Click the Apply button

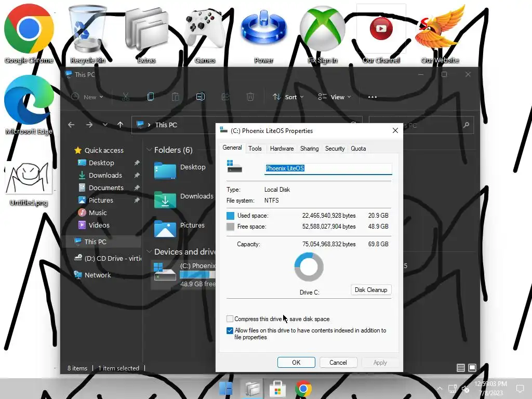coord(380,362)
